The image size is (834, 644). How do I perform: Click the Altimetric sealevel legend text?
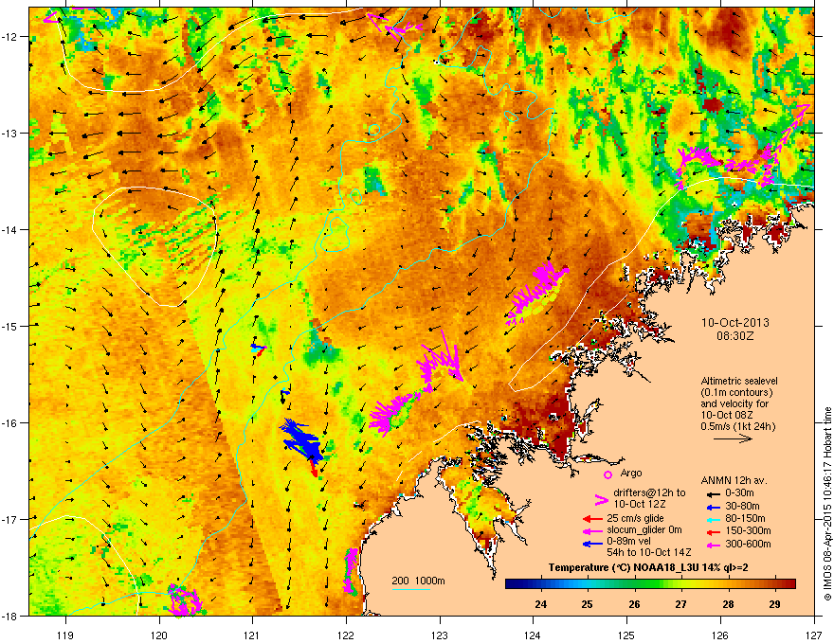tap(739, 381)
